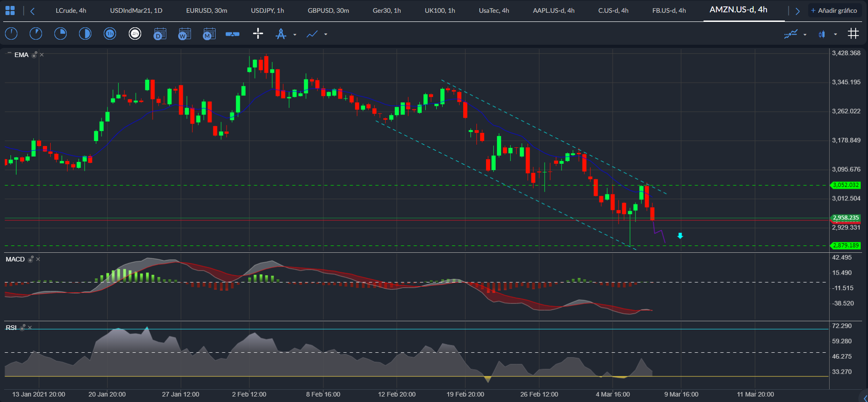Open the AAPL.US-d, 4h tab

pos(554,10)
